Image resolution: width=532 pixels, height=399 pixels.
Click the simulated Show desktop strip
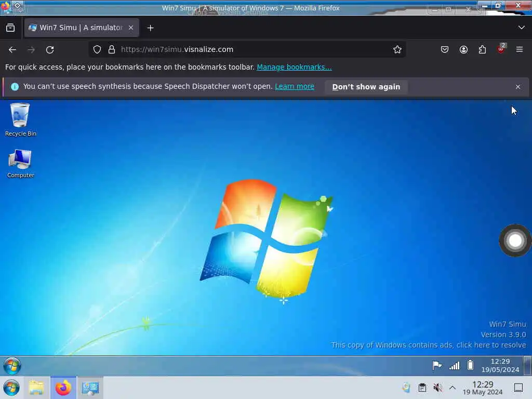[527, 365]
